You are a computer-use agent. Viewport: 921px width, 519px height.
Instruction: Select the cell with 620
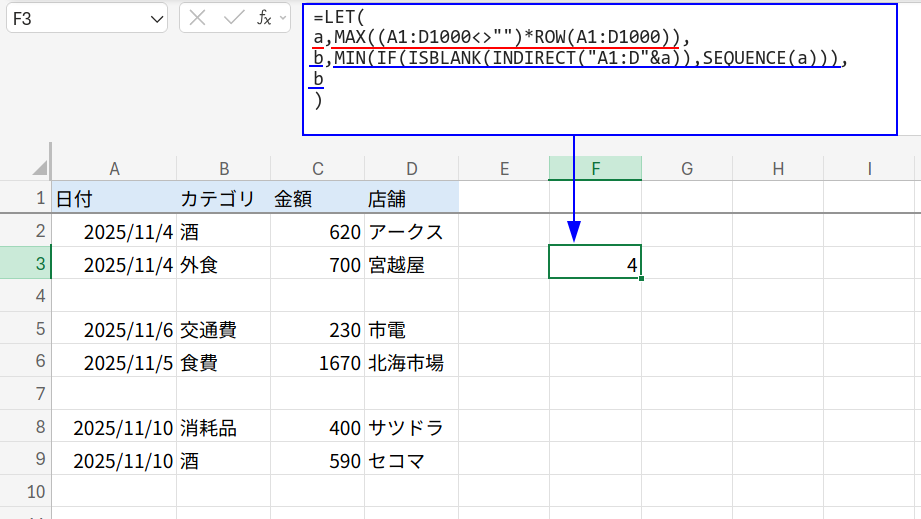pos(318,231)
